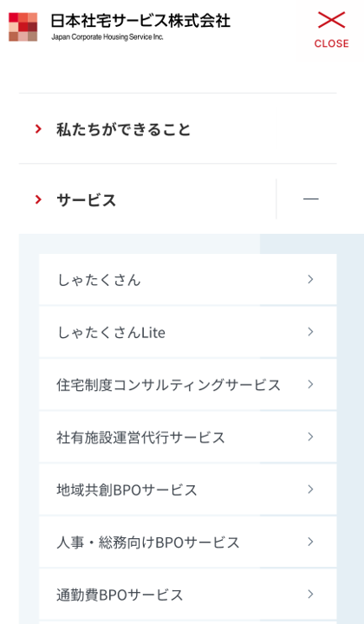Click the arrow next to 通勤費BPOサービス
364x624 pixels.
pyautogui.click(x=310, y=595)
